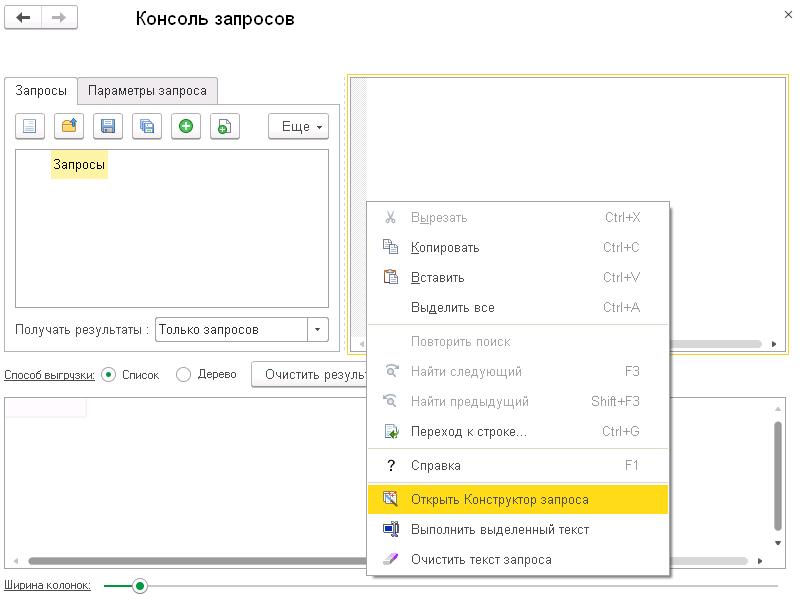Open a query file with the folder icon
This screenshot has height=604, width=802.
[x=69, y=126]
